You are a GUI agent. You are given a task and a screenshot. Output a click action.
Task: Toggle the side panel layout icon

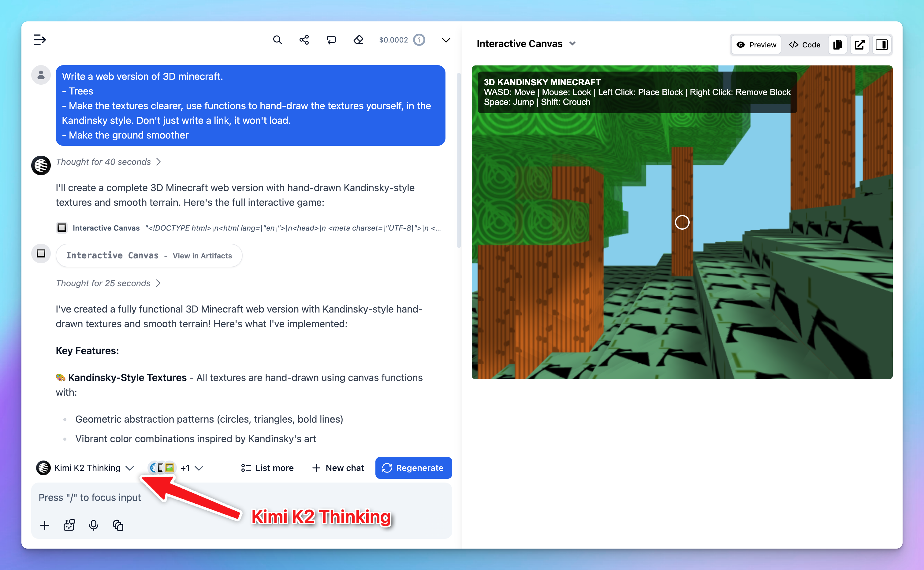(881, 44)
